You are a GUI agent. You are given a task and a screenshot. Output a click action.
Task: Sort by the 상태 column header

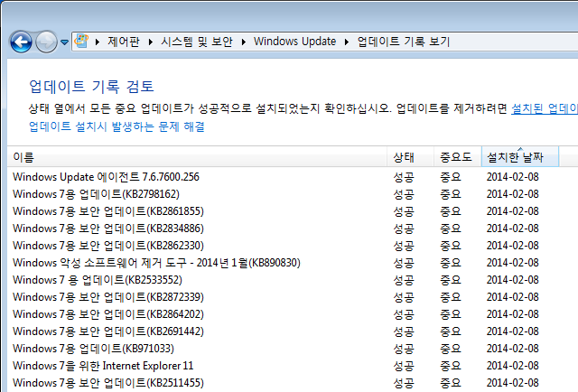point(410,157)
